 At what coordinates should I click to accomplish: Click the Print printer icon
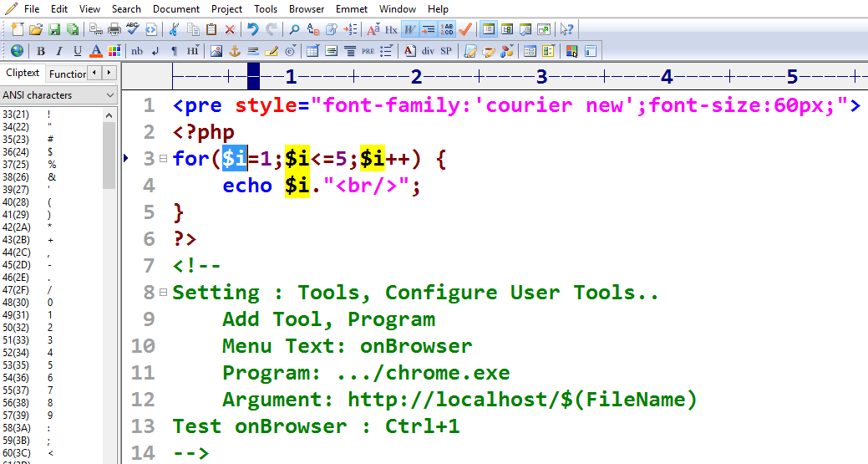[114, 29]
